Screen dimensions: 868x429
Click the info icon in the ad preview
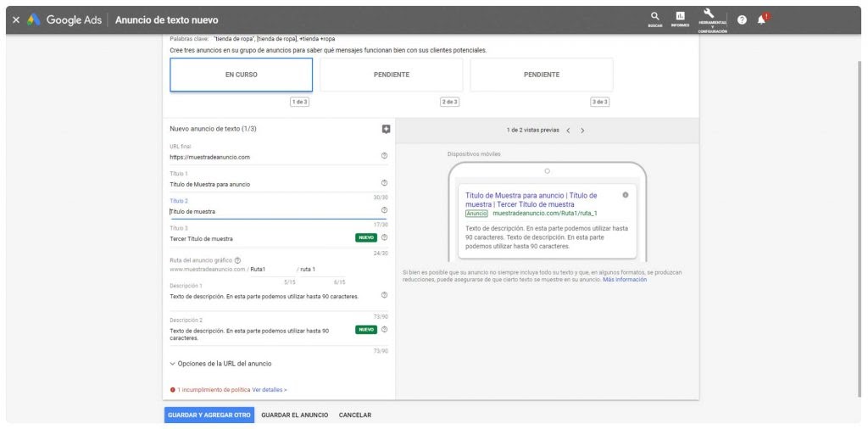[x=626, y=195]
